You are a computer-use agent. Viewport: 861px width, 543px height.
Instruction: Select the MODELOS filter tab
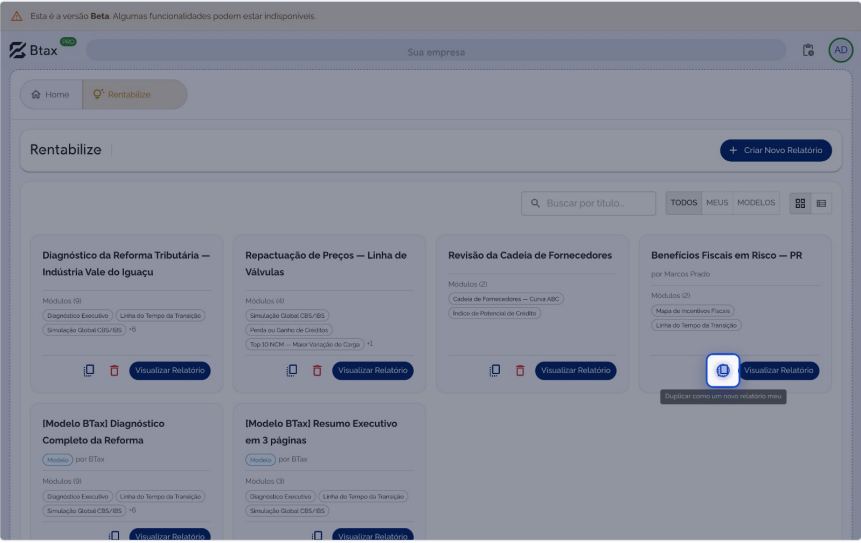[756, 203]
